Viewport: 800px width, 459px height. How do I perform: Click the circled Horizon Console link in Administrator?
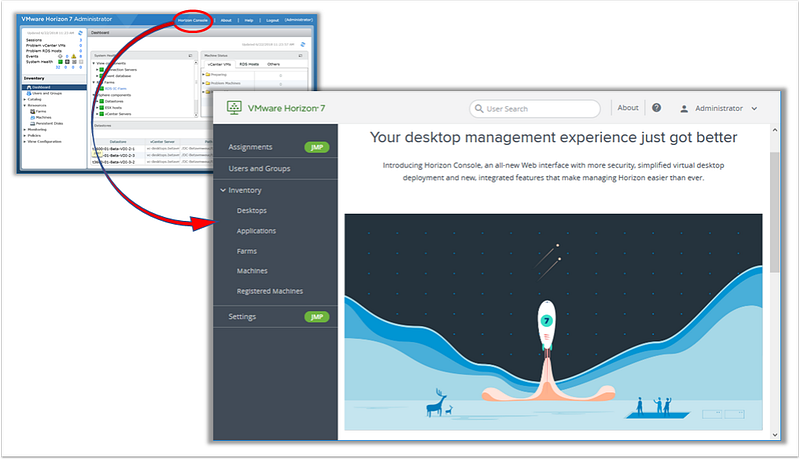192,20
